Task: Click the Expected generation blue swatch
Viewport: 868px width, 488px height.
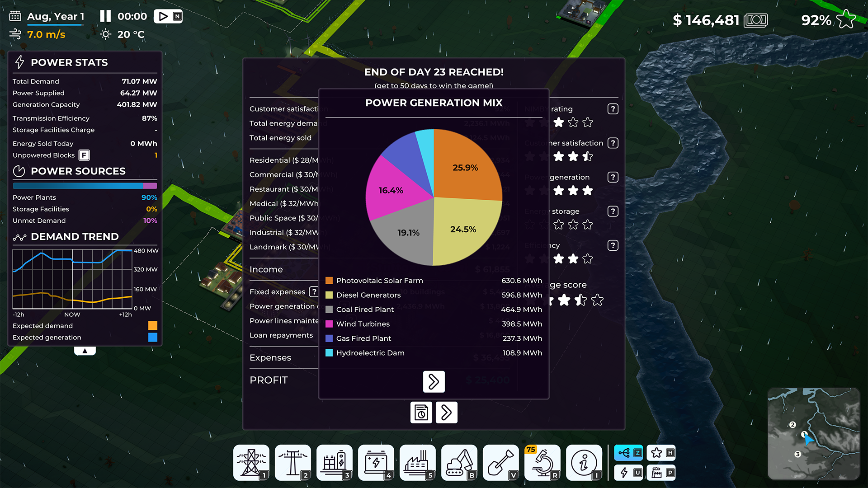Action: [x=153, y=338]
